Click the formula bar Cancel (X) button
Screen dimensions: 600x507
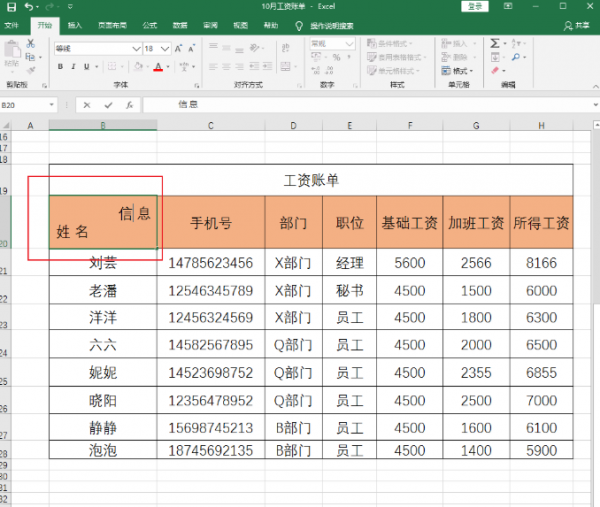87,105
